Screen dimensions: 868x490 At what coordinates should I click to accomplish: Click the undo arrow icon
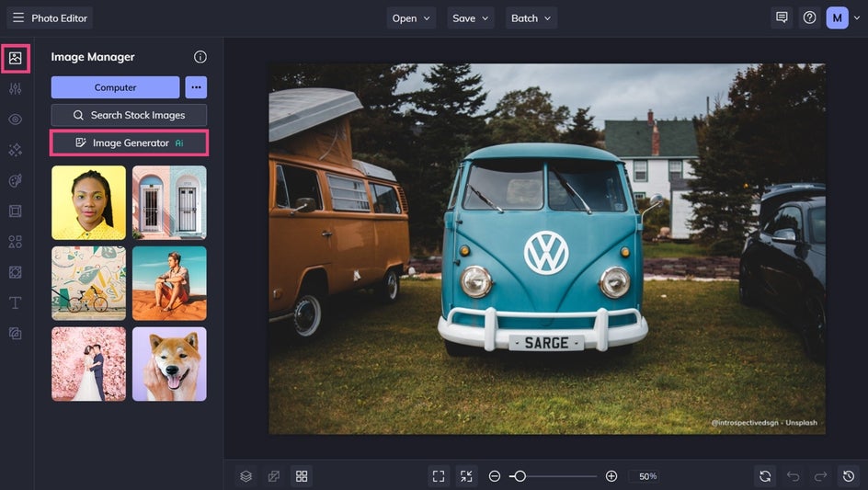pos(793,476)
